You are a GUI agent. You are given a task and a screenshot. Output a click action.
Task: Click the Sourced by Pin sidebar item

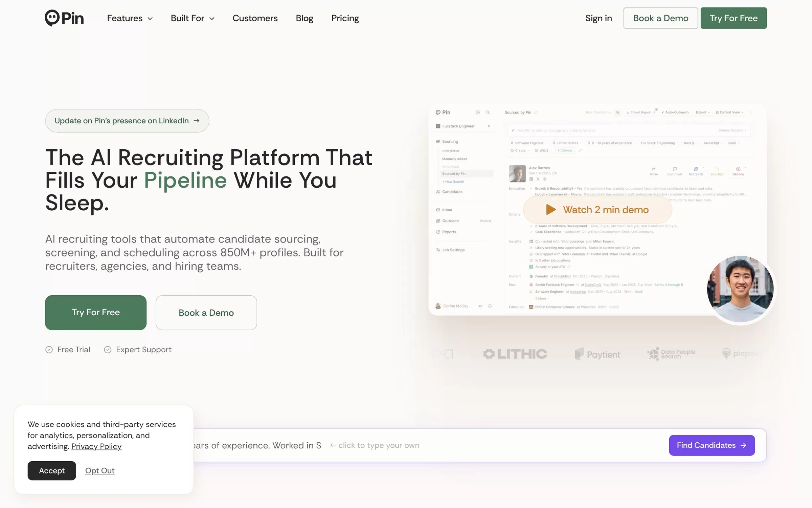click(467, 174)
